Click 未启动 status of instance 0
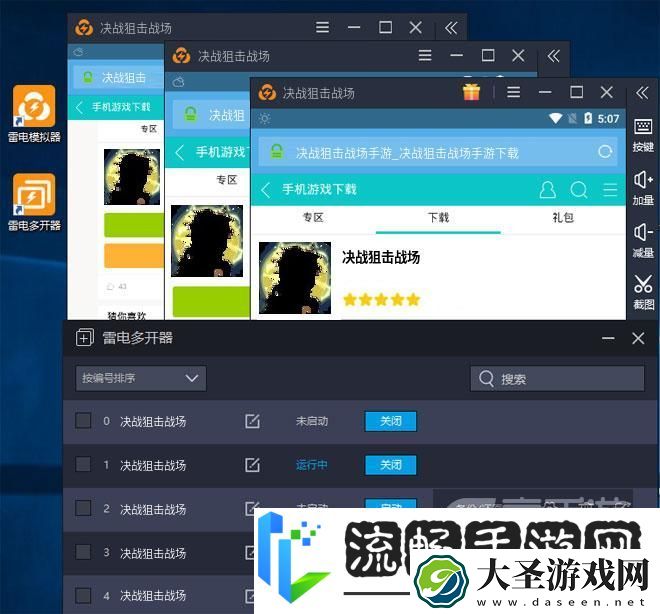This screenshot has height=614, width=660. click(x=312, y=421)
